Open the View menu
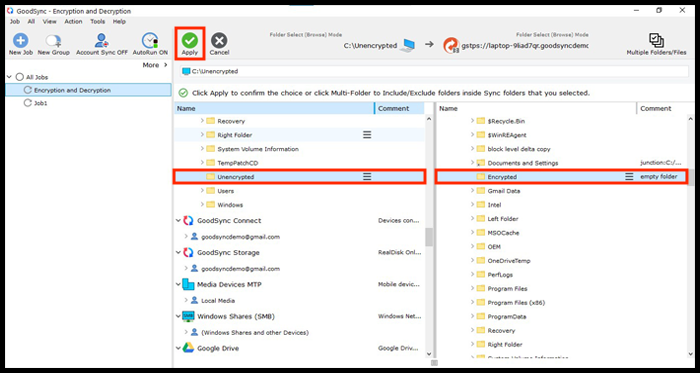 click(50, 21)
